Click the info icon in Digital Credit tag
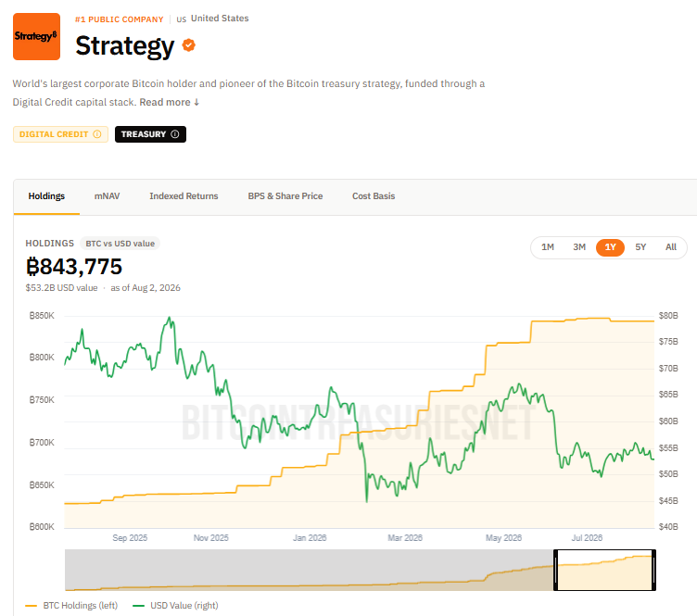The width and height of the screenshot is (697, 616). click(97, 134)
